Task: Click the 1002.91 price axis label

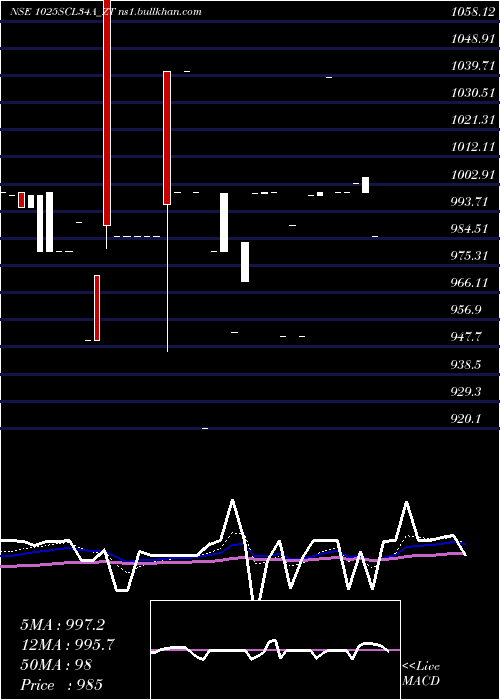Action: click(x=473, y=175)
